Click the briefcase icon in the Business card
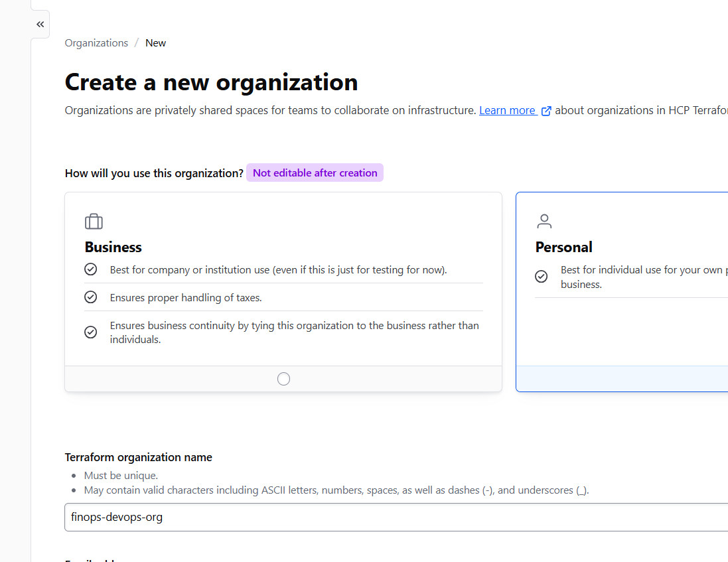The width and height of the screenshot is (728, 562). click(94, 222)
